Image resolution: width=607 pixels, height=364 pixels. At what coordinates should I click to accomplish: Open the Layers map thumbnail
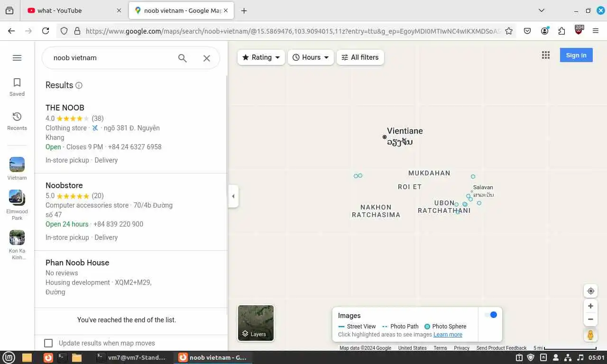point(256,323)
